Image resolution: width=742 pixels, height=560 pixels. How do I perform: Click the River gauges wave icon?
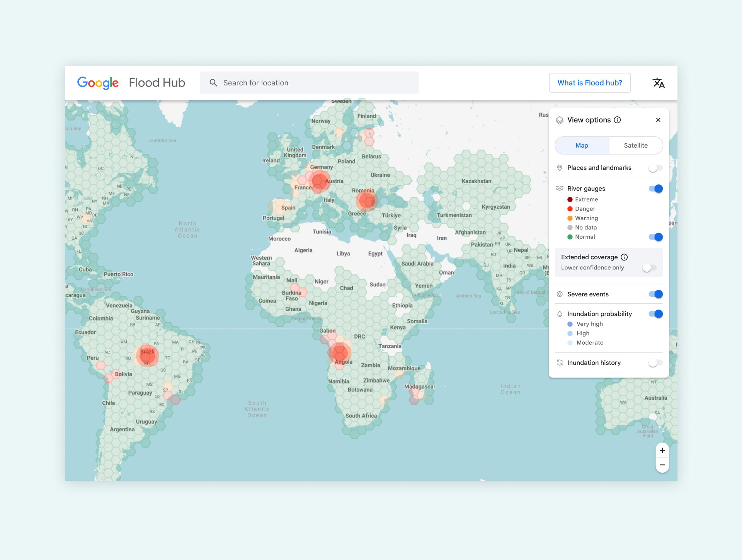[x=560, y=189]
